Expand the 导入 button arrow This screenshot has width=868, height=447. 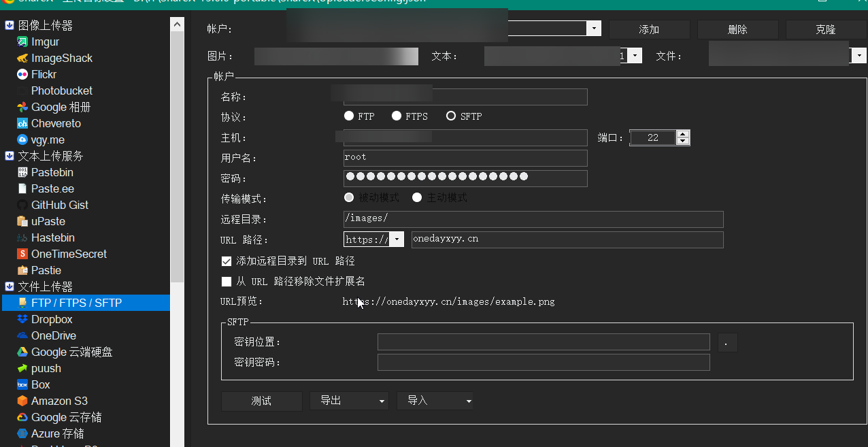point(469,401)
